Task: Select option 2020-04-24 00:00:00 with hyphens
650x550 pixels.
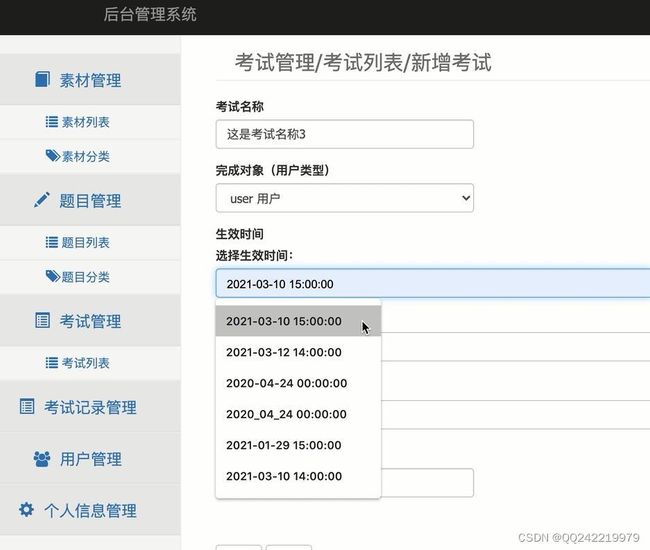Action: tap(298, 383)
